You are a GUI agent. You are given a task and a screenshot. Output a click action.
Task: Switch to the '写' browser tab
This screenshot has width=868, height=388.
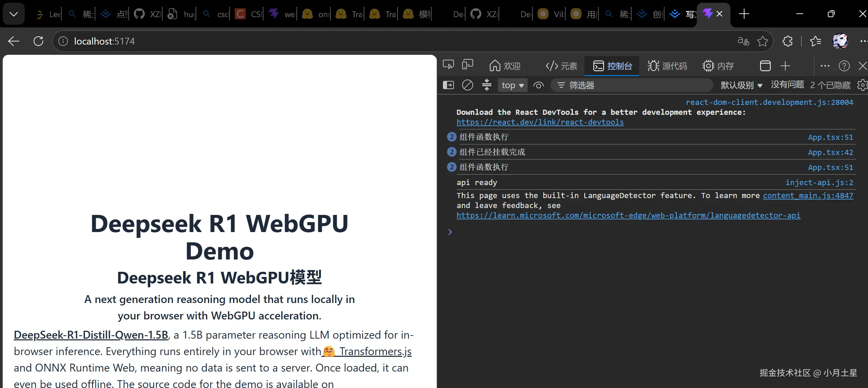point(683,14)
